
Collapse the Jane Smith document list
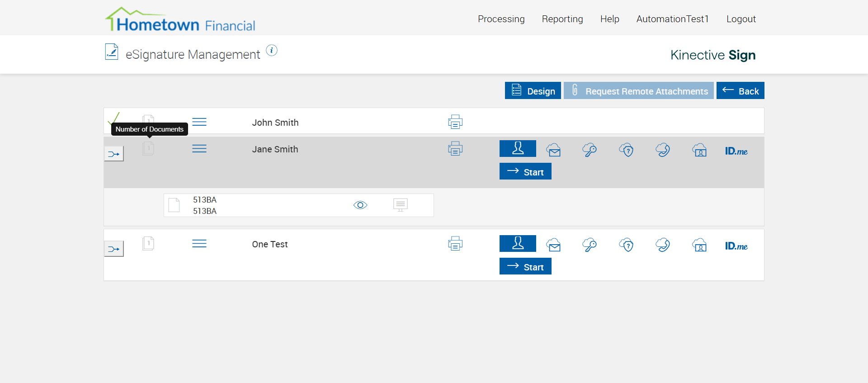tap(114, 154)
